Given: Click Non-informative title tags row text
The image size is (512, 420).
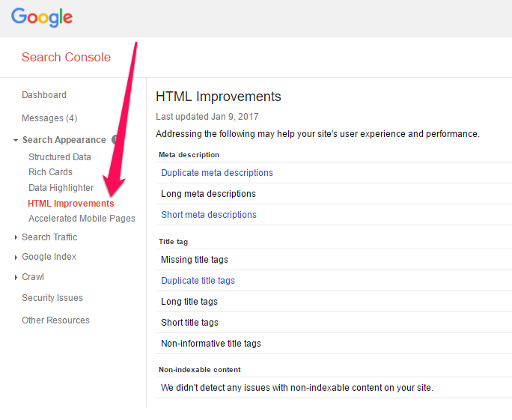Looking at the screenshot, I should [x=211, y=343].
